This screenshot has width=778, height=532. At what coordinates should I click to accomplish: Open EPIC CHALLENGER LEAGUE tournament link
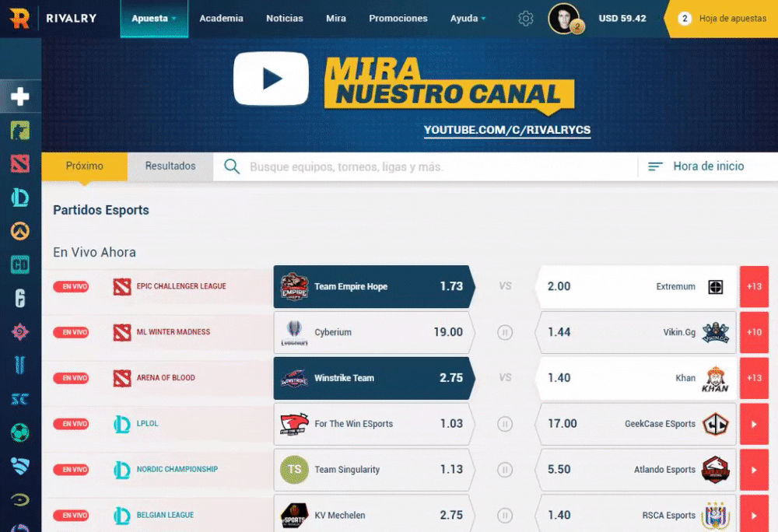181,286
